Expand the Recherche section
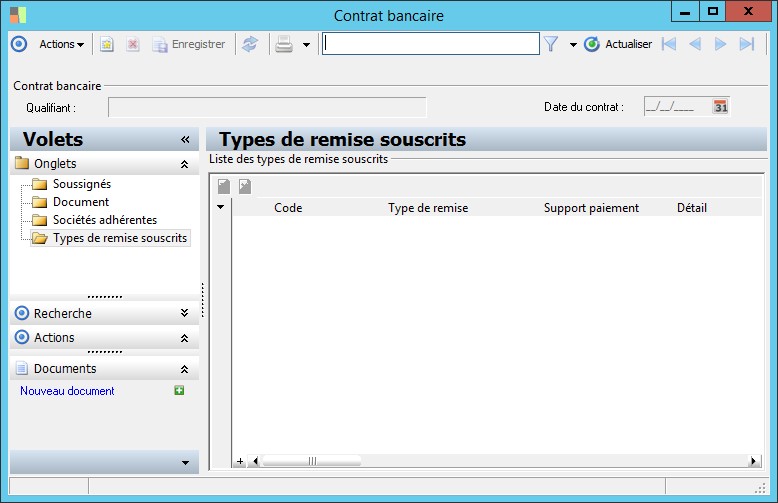The height and width of the screenshot is (503, 778). pyautogui.click(x=184, y=313)
